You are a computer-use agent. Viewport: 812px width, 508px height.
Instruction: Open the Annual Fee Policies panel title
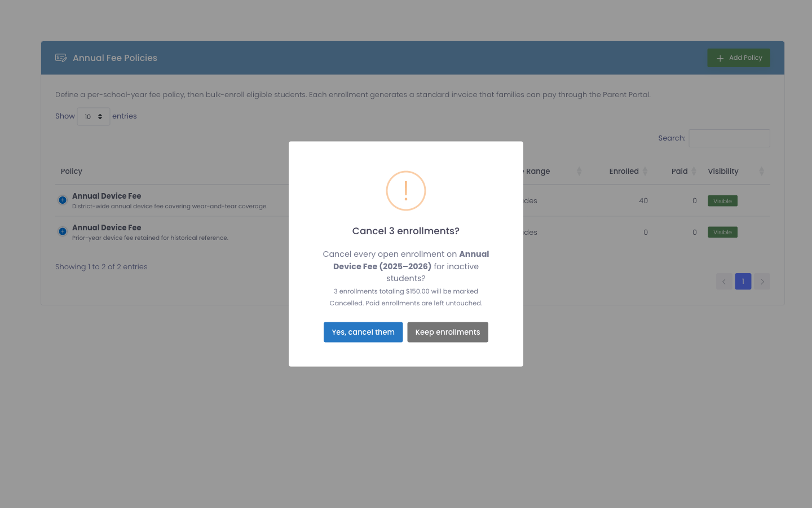pyautogui.click(x=115, y=58)
